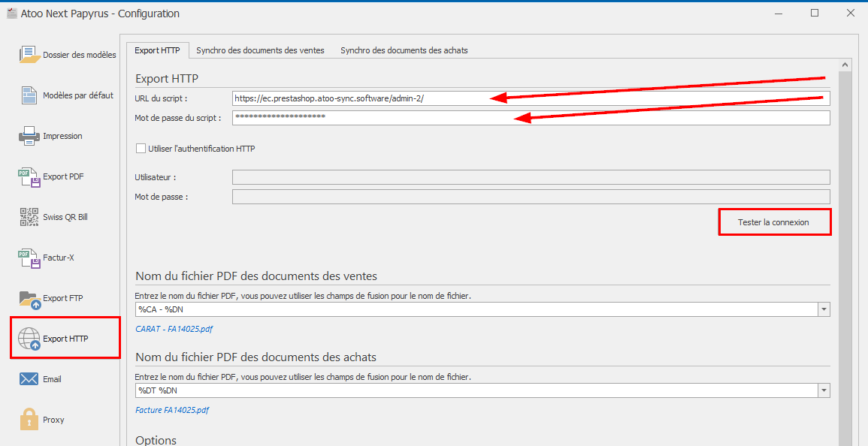Switch to Synchro des documents des ventes tab
Screen dimensions: 868x446
pyautogui.click(x=260, y=50)
